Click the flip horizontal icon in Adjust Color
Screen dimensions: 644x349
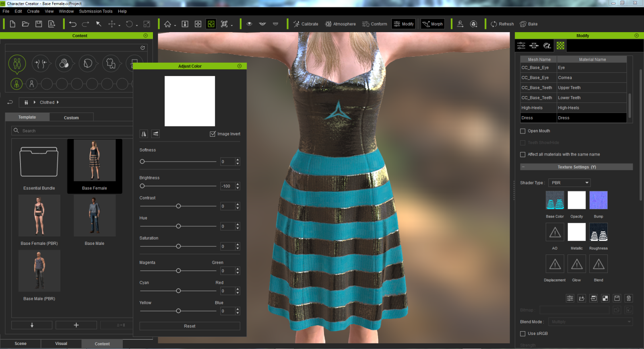(x=144, y=134)
